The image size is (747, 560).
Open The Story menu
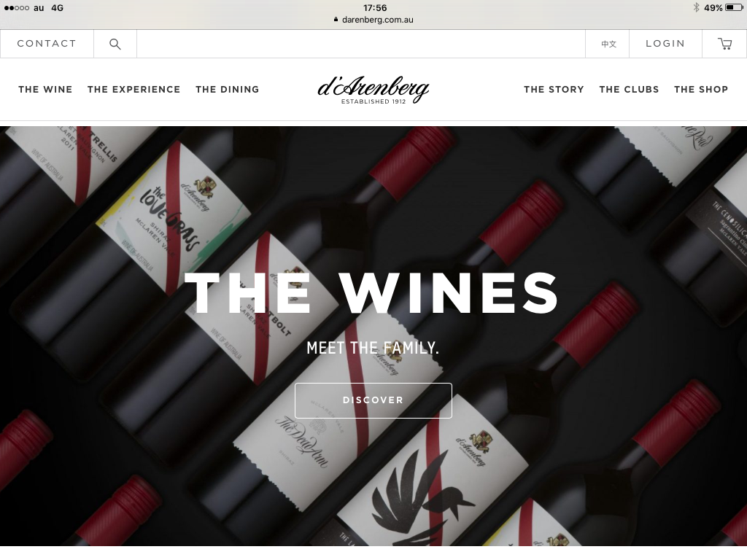click(x=554, y=90)
